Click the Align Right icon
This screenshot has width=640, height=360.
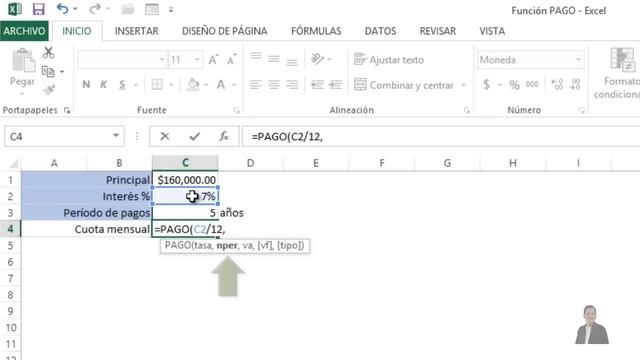click(292, 85)
